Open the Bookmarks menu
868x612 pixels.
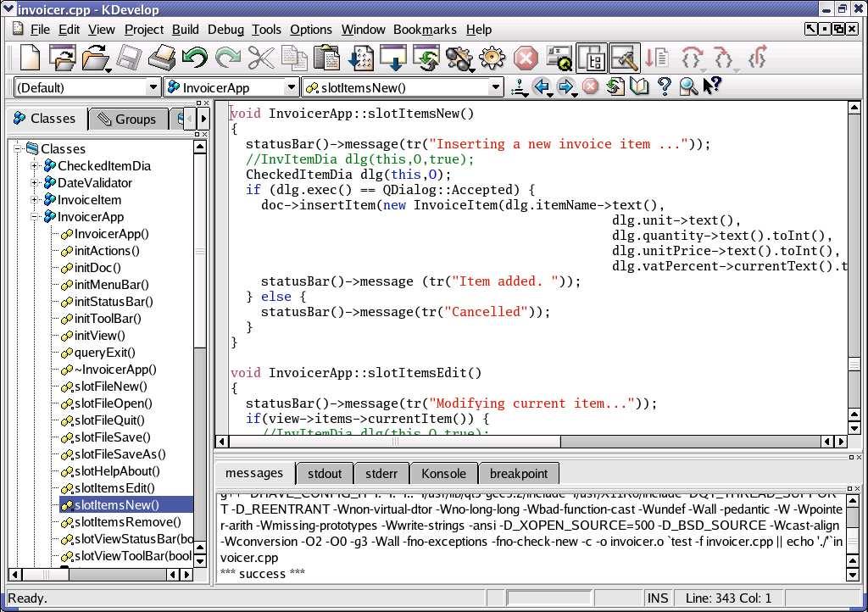(425, 30)
